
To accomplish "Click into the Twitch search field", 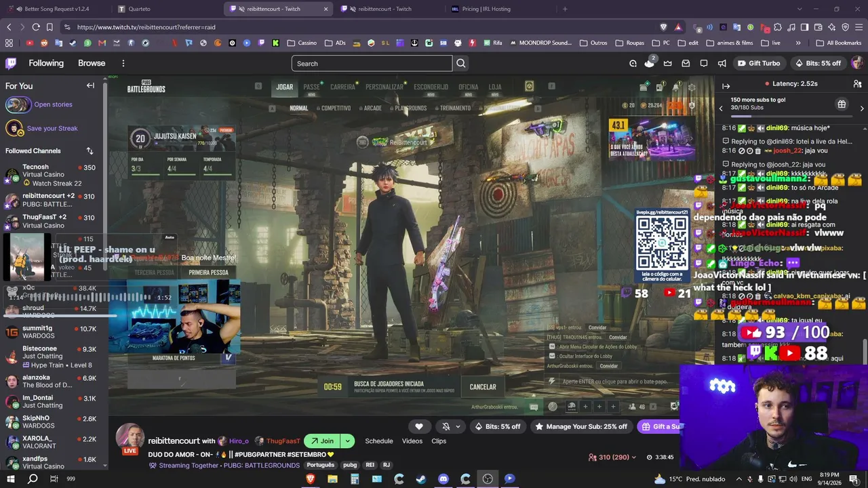I will coord(372,64).
